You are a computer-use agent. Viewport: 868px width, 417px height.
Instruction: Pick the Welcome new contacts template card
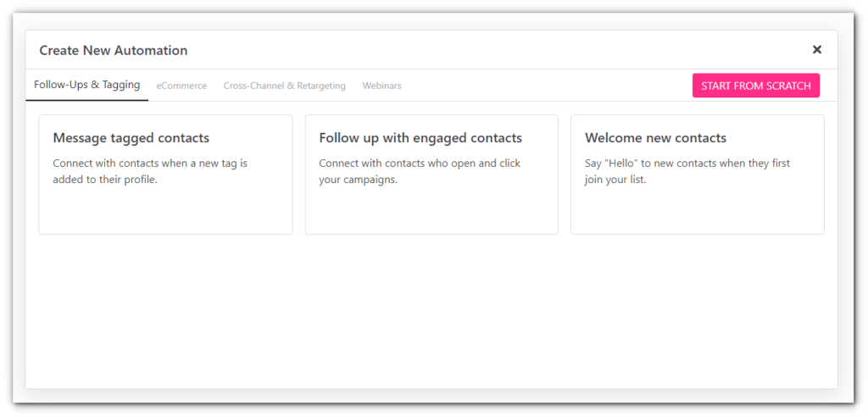[x=698, y=175]
